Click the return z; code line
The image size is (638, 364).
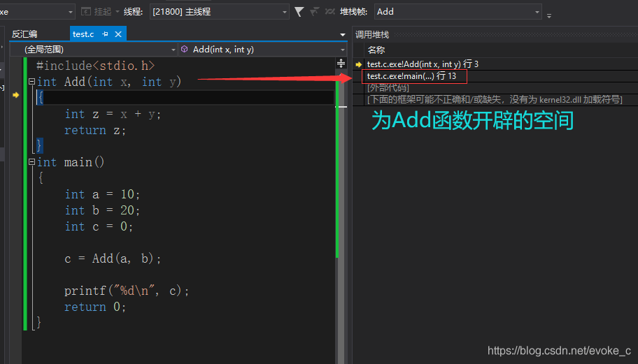coord(95,131)
